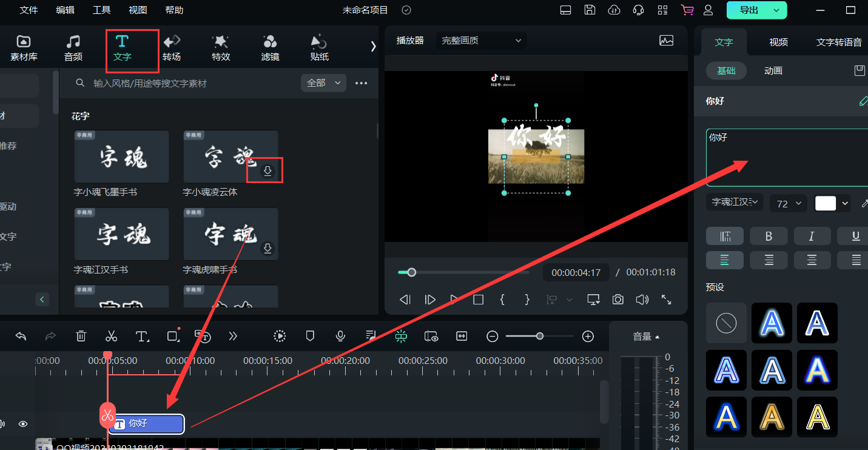The height and width of the screenshot is (450, 868).
Task: Open the 贴纸 stickers panel
Action: (318, 47)
